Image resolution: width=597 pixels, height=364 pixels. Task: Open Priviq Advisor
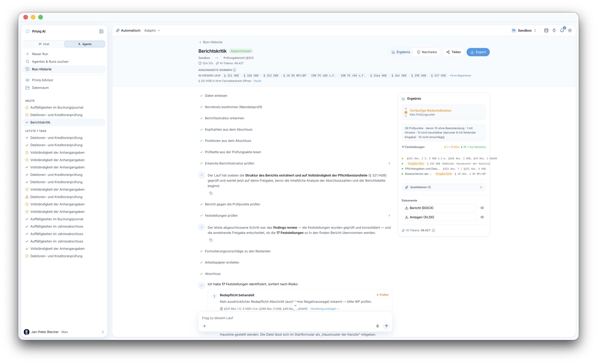coord(64,80)
